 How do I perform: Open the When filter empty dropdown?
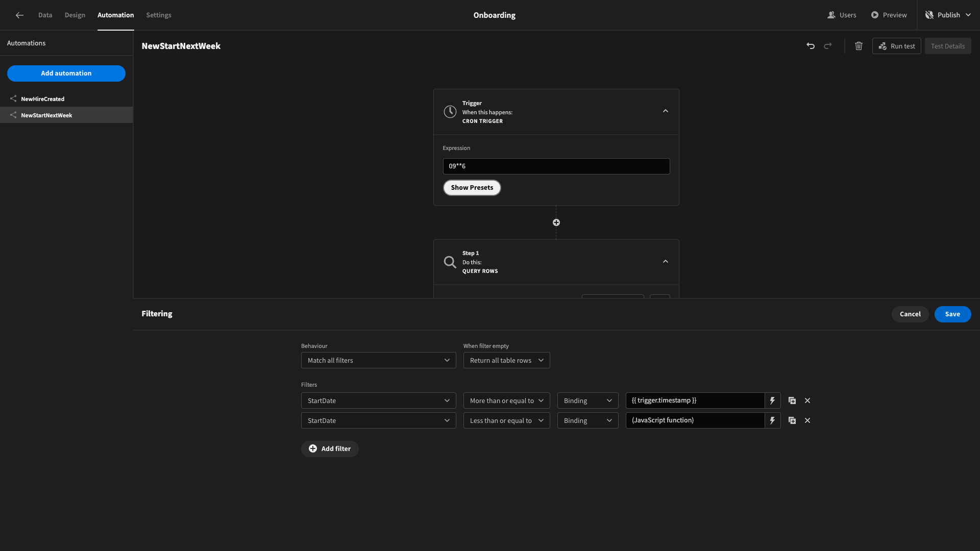click(x=506, y=360)
